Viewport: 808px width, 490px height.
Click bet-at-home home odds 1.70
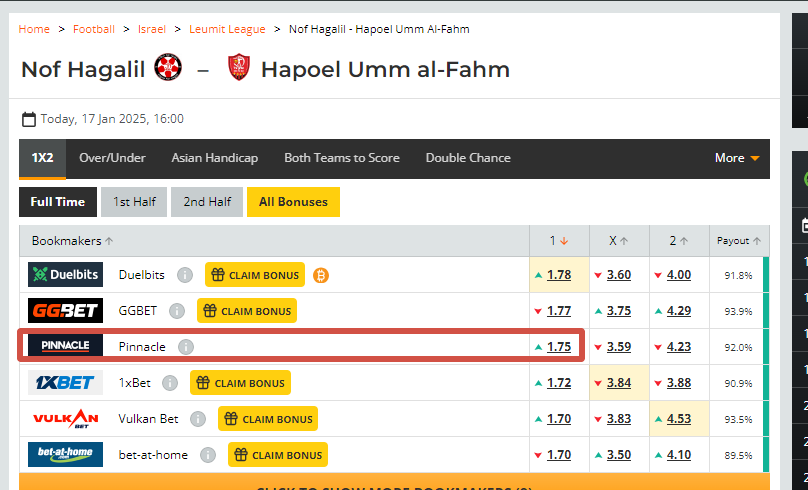coord(559,455)
